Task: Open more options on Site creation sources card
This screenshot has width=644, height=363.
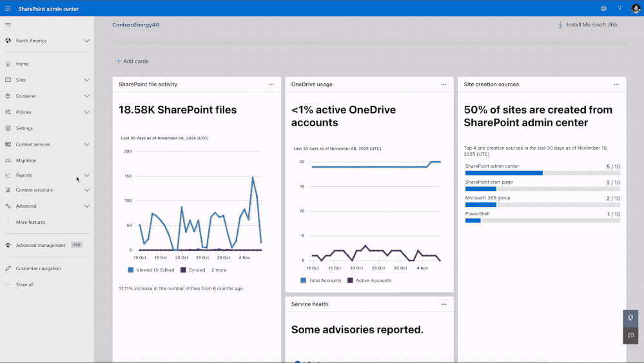Action: tap(616, 84)
